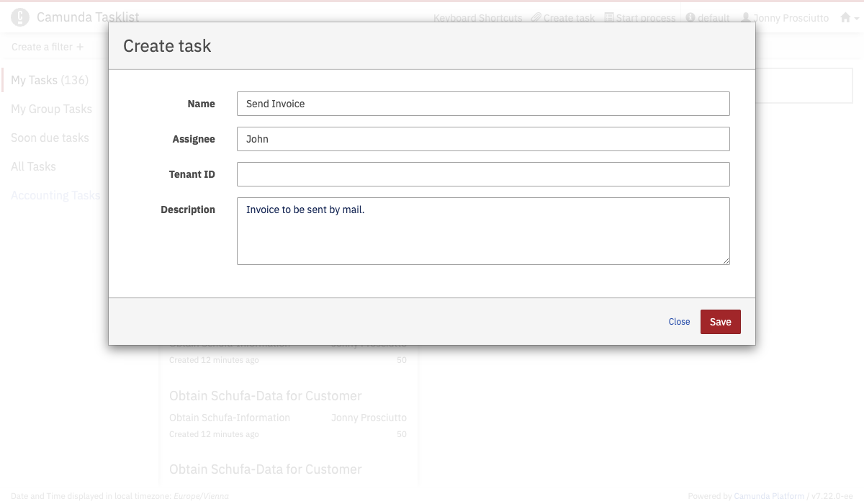Image resolution: width=864 pixels, height=504 pixels.
Task: Click the empty Tenant ID field
Action: click(482, 174)
